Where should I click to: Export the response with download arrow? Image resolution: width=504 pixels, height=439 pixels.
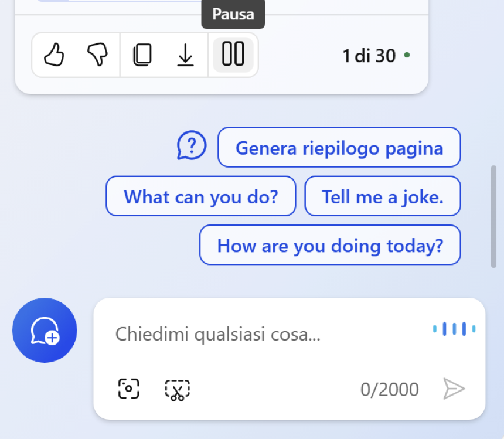click(185, 55)
